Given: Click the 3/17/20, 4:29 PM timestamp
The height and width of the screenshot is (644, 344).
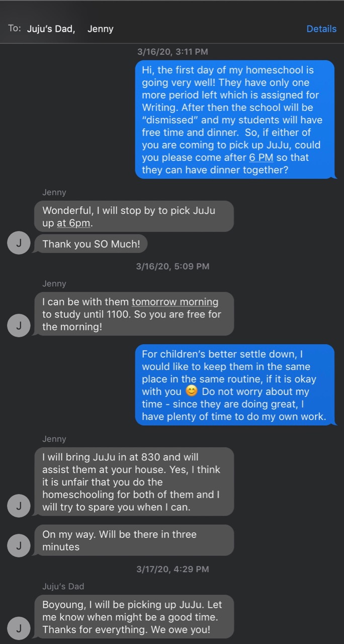Looking at the screenshot, I should (x=173, y=569).
